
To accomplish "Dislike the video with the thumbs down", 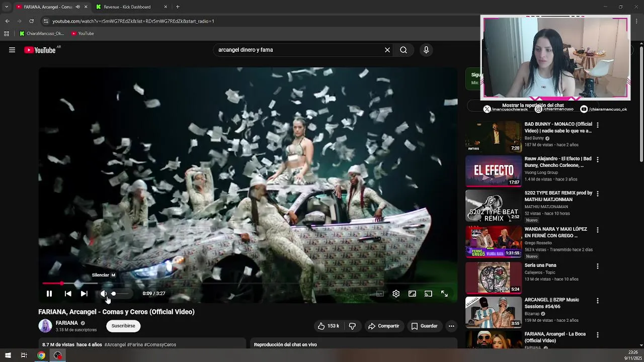I will [x=352, y=326].
